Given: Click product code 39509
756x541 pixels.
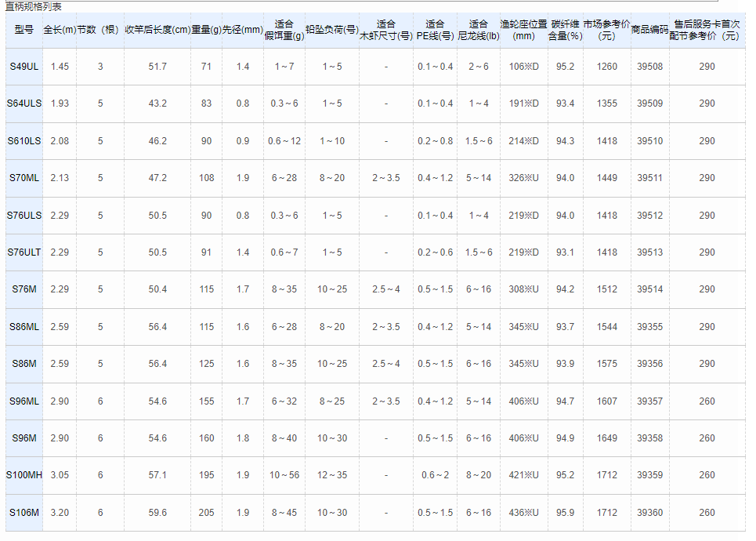Looking at the screenshot, I should coord(650,103).
